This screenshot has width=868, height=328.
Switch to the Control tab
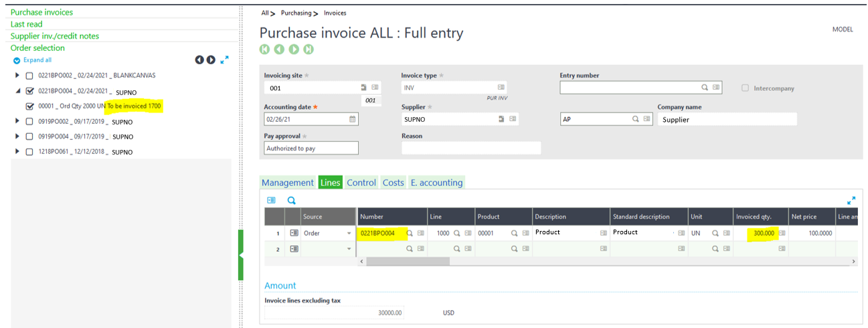tap(361, 183)
